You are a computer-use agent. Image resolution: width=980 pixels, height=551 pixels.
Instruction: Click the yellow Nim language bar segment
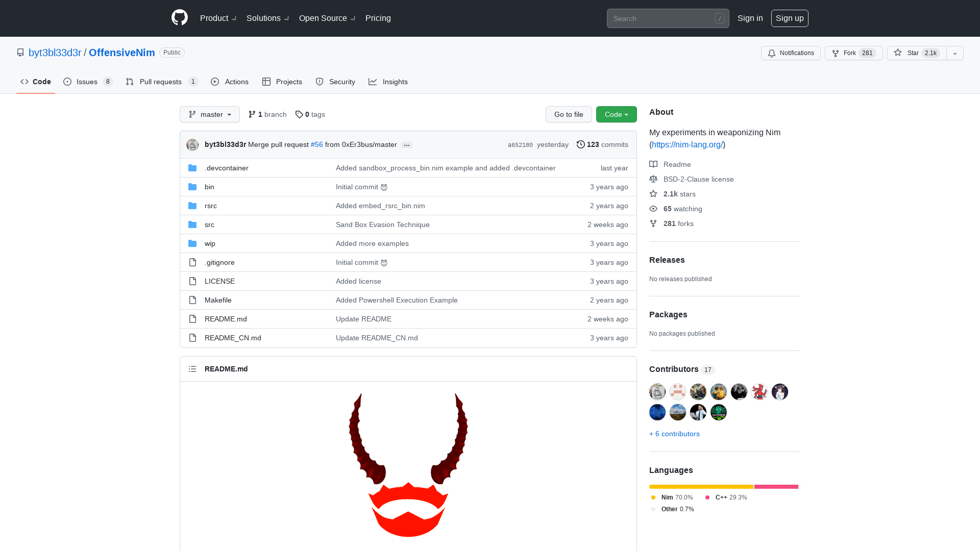tap(701, 487)
